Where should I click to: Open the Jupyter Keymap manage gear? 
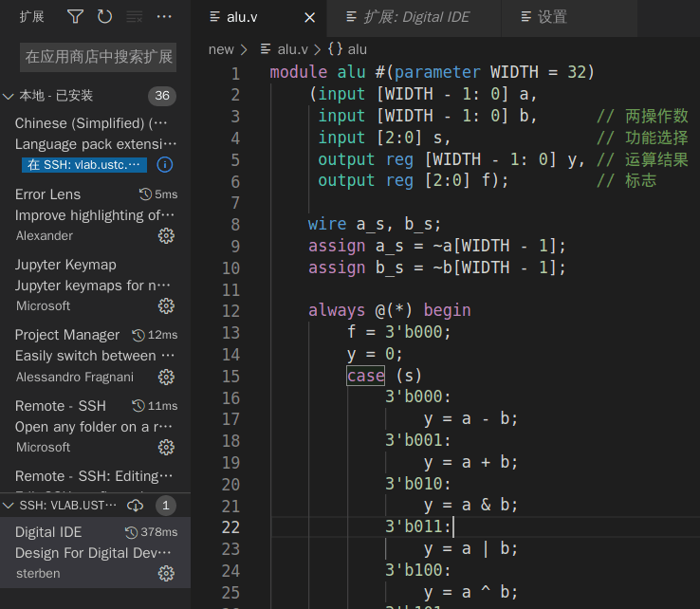(x=166, y=306)
